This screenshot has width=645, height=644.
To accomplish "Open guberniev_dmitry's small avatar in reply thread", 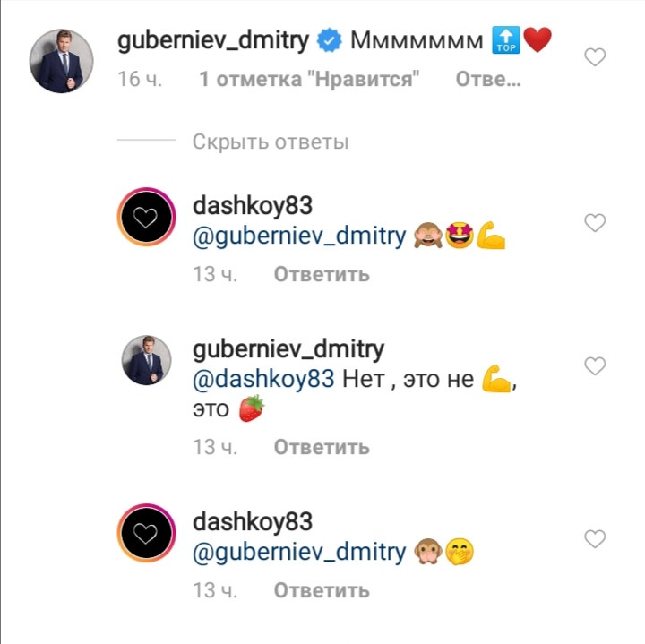I will [x=146, y=360].
